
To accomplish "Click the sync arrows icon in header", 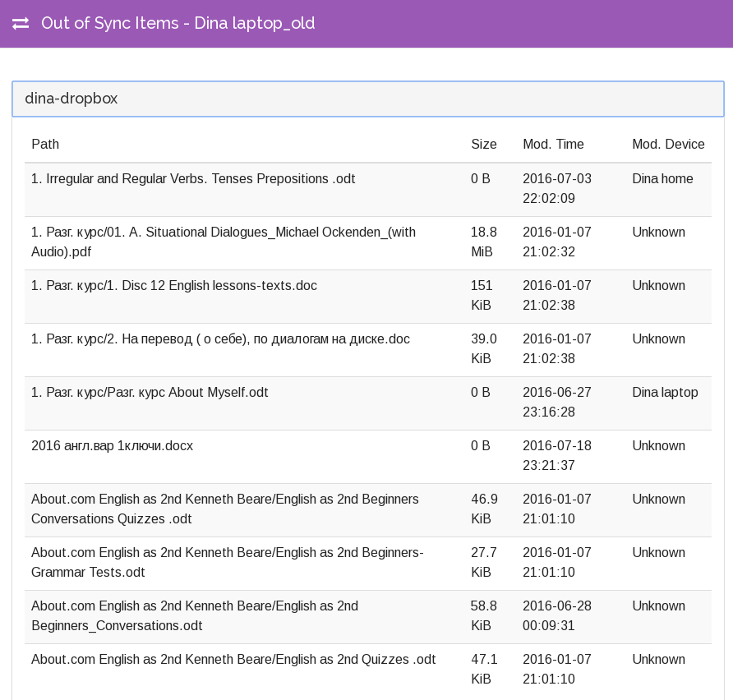I will click(21, 24).
